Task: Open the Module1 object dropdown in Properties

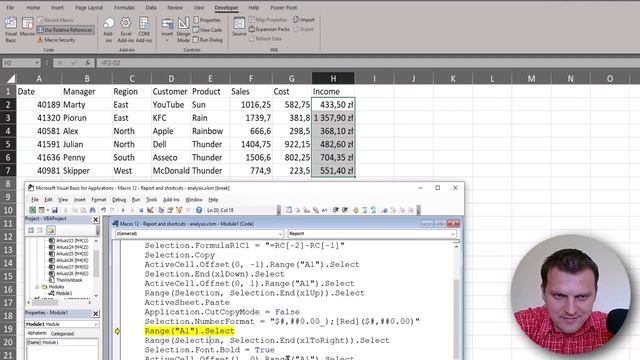Action: pos(96,324)
